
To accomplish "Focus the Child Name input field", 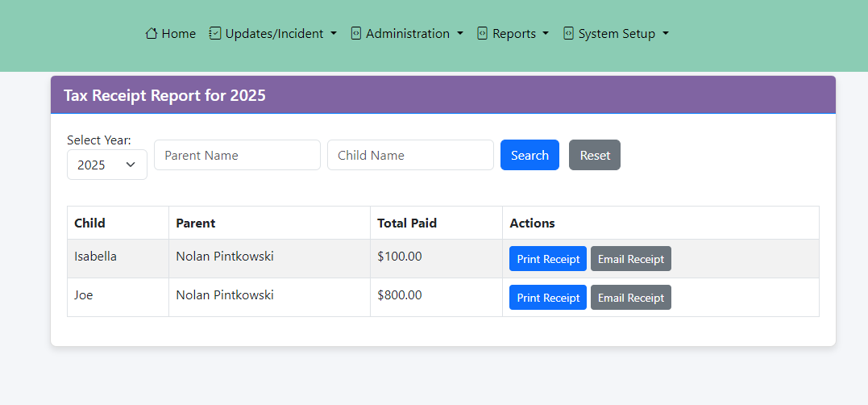I will (410, 155).
